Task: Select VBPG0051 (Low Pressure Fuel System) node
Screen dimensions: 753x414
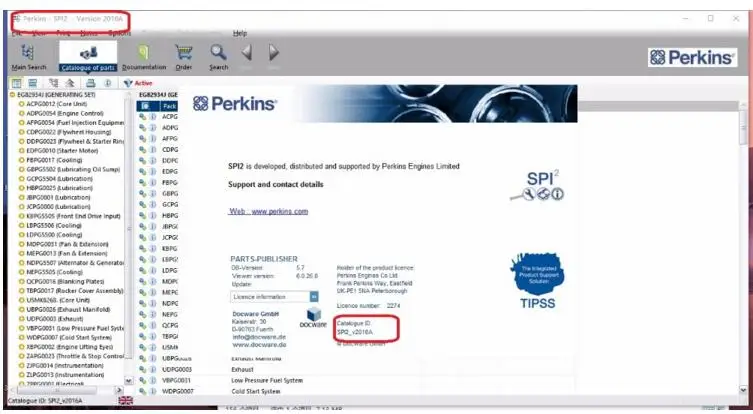Action: pos(74,328)
